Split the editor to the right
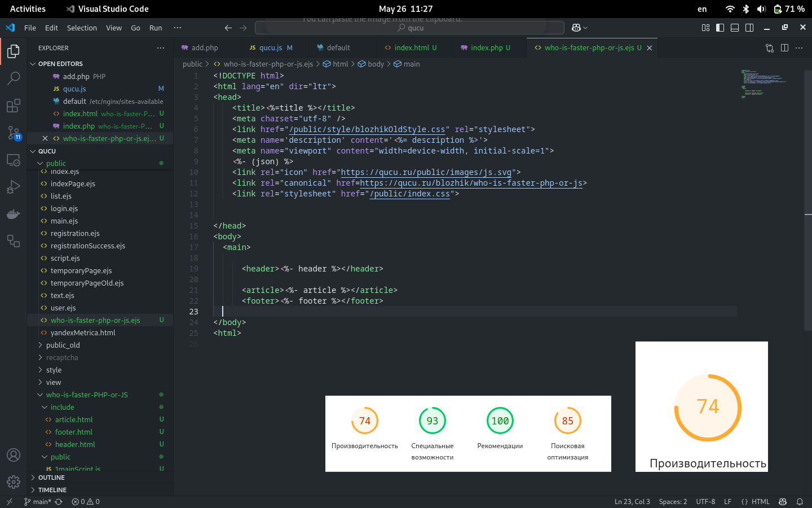The height and width of the screenshot is (508, 812). pyautogui.click(x=784, y=48)
